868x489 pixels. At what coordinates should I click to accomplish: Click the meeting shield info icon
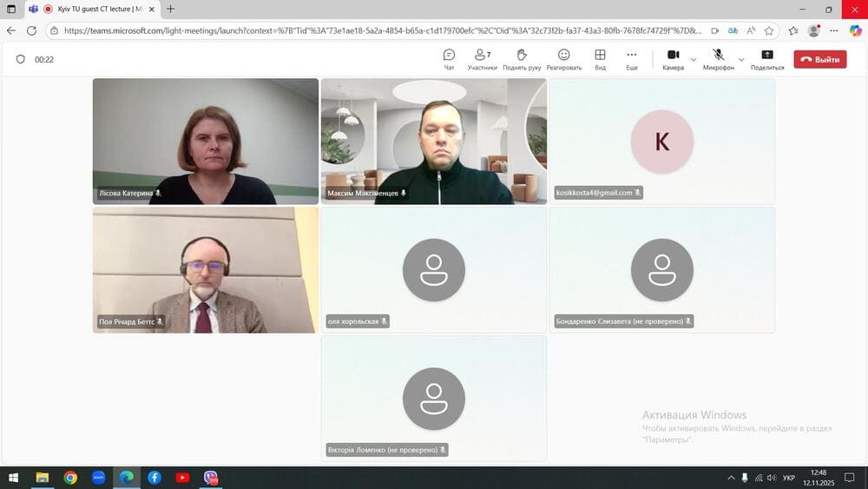(x=21, y=60)
